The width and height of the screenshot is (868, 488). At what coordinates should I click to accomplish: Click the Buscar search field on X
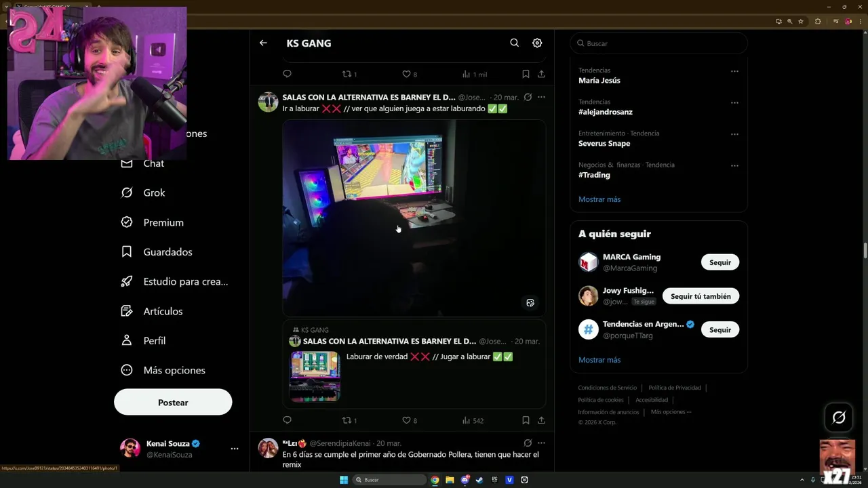coord(658,43)
